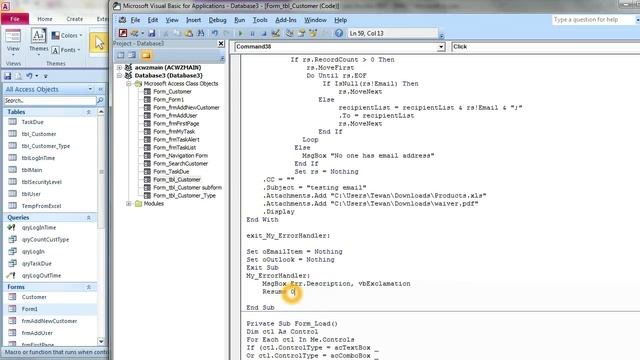
Task: Toggle Folders icon in Project panel
Action: (x=146, y=55)
